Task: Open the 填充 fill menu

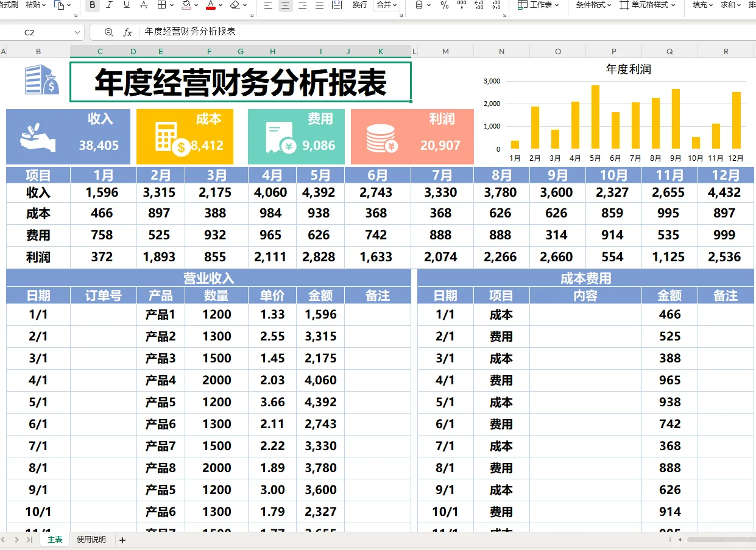Action: click(704, 5)
